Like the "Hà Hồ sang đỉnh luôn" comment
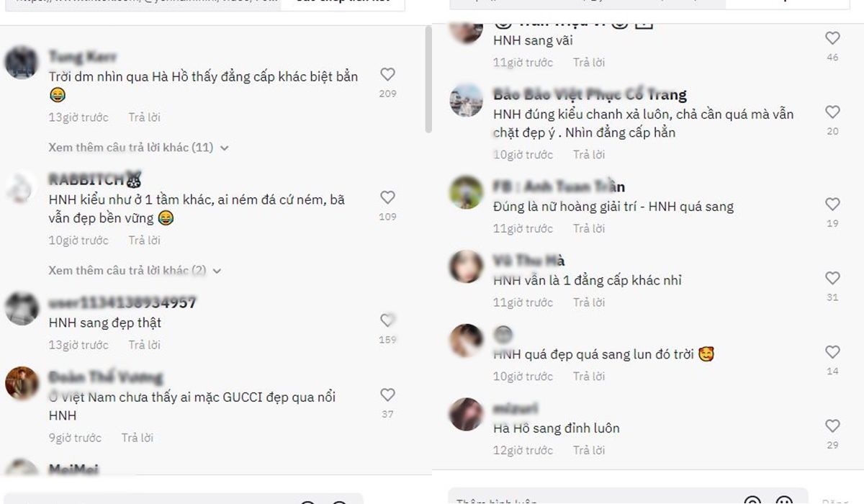This screenshot has width=864, height=504. 832,426
